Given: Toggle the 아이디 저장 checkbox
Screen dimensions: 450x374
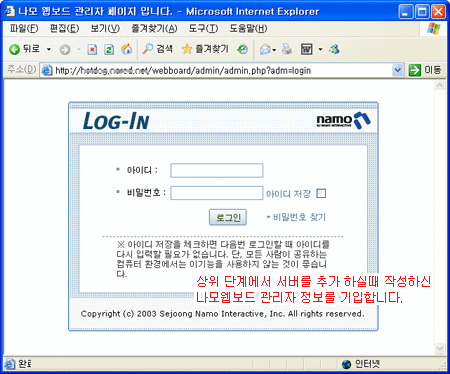Looking at the screenshot, I should click(x=321, y=193).
